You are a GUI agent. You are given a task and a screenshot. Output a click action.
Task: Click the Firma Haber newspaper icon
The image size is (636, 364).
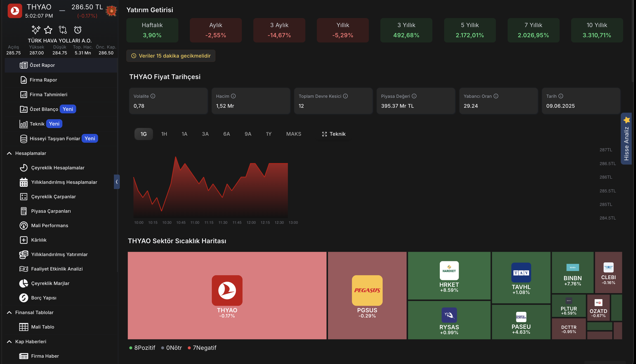[x=24, y=356]
